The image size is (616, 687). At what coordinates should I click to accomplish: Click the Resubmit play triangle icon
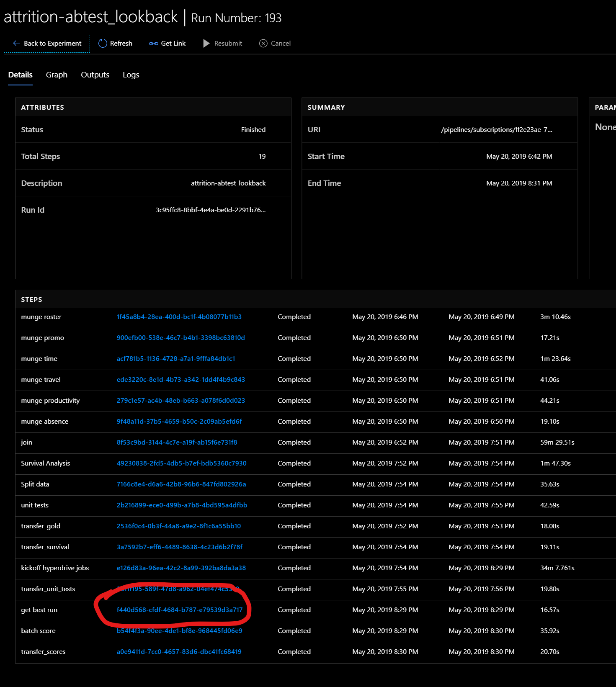(x=206, y=43)
